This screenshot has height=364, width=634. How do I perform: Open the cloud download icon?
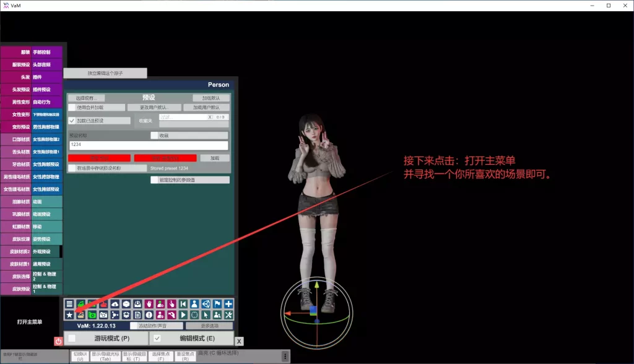click(x=115, y=304)
